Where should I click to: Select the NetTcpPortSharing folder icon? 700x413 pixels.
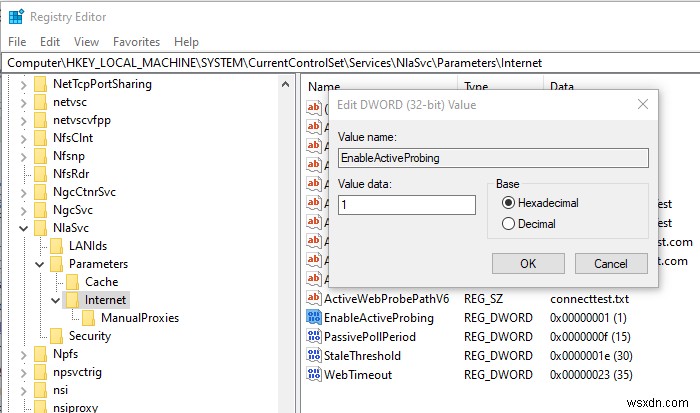pyautogui.click(x=40, y=84)
